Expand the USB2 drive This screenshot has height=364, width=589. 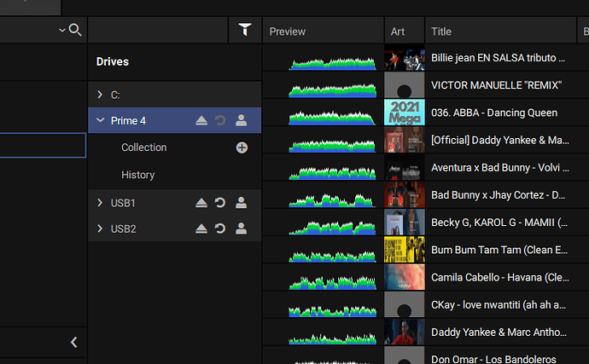100,228
